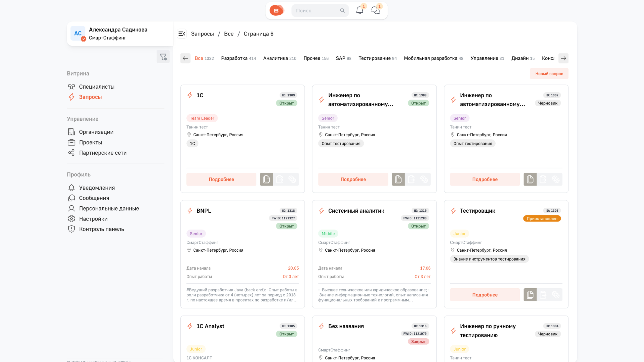Click the share network icon on Тестировщик card

[x=556, y=295]
